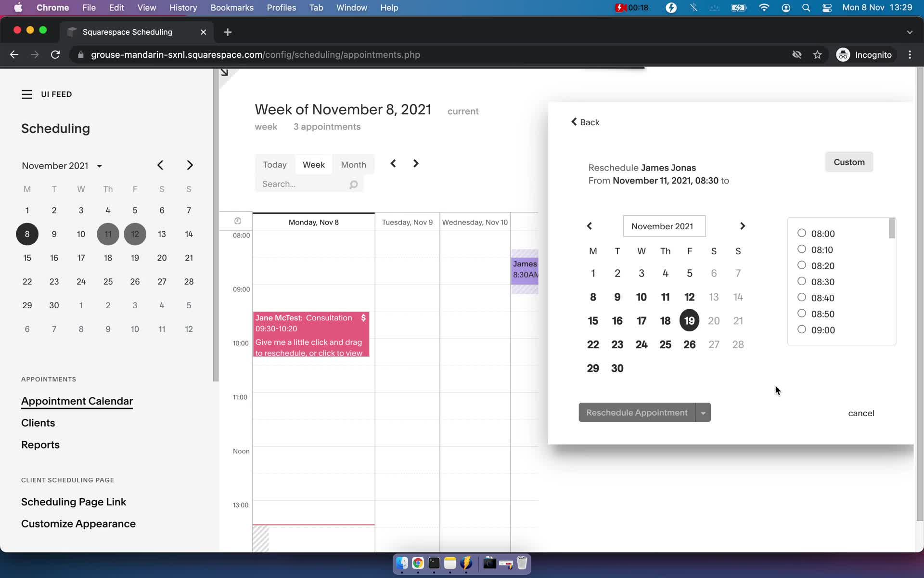Open the UI FEED hamburger menu

coord(27,94)
